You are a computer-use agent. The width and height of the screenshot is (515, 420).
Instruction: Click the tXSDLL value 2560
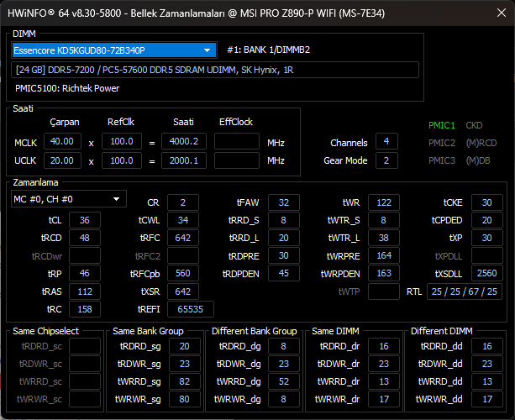click(x=486, y=273)
